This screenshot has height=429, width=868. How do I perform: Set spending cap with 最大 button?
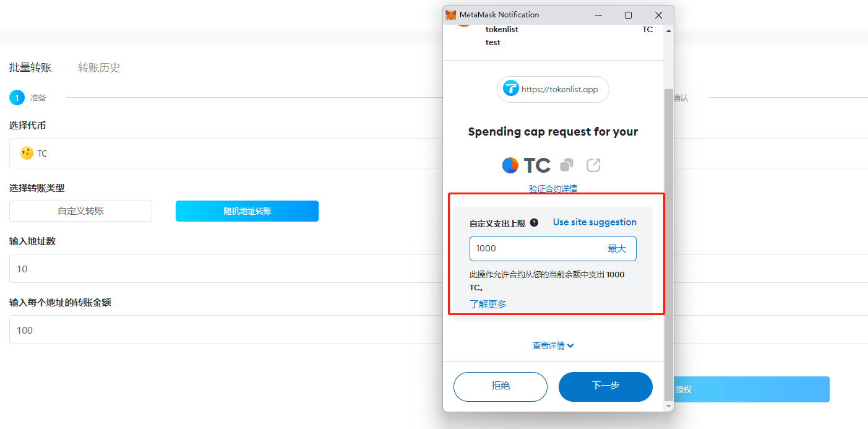(617, 248)
